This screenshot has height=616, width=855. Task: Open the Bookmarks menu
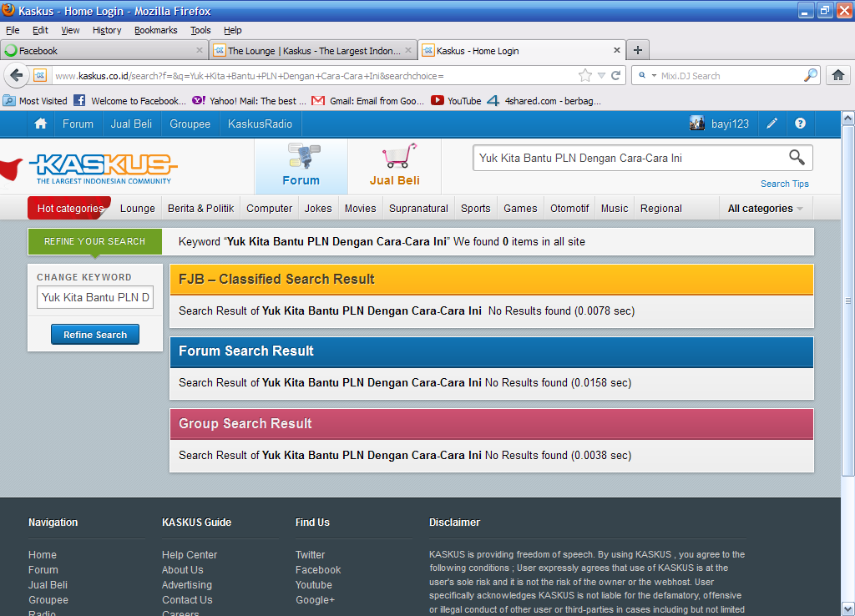pyautogui.click(x=156, y=30)
